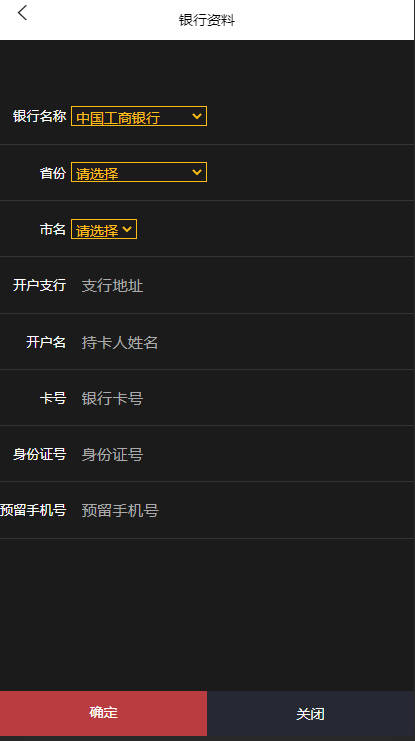Screen dimensions: 415x741
Task: Open the 市名 city dropdown
Action: coord(104,229)
